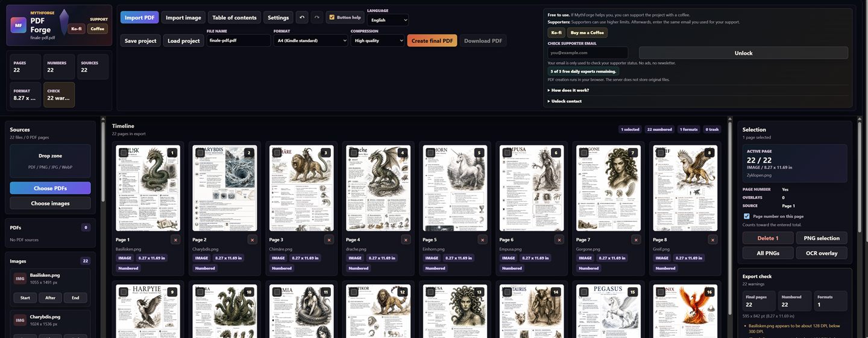Click All PNGs button
The height and width of the screenshot is (338, 868).
pyautogui.click(x=768, y=253)
